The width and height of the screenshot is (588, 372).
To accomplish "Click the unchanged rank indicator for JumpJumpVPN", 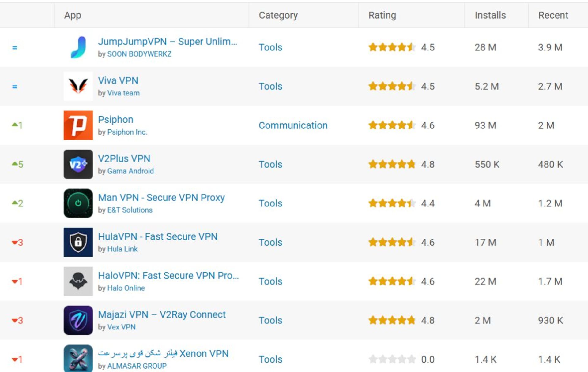I will click(x=14, y=47).
